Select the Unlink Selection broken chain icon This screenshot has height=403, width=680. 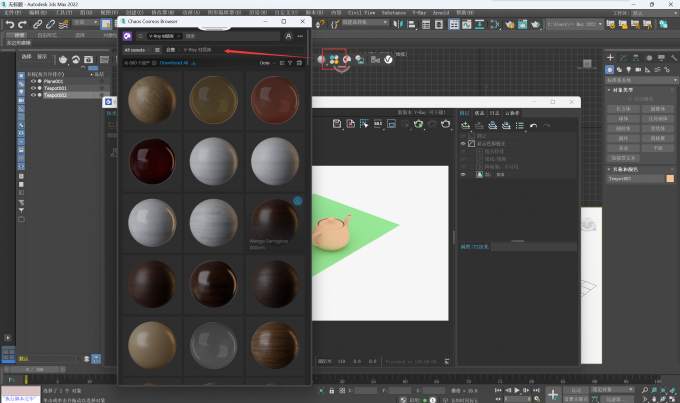pyautogui.click(x=50, y=24)
